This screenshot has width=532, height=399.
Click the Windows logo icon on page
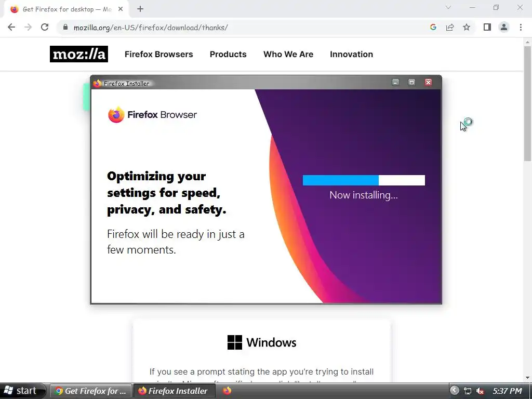click(x=235, y=342)
